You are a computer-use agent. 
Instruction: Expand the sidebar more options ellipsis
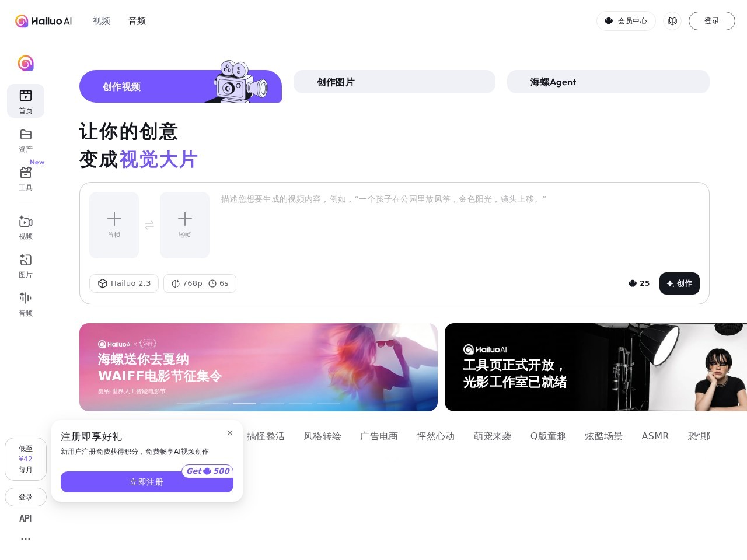(26, 538)
